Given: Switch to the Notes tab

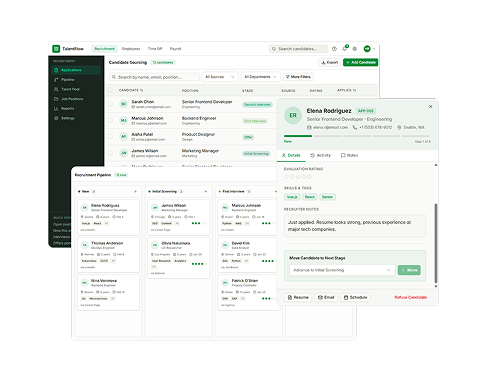Looking at the screenshot, I should pos(349,155).
